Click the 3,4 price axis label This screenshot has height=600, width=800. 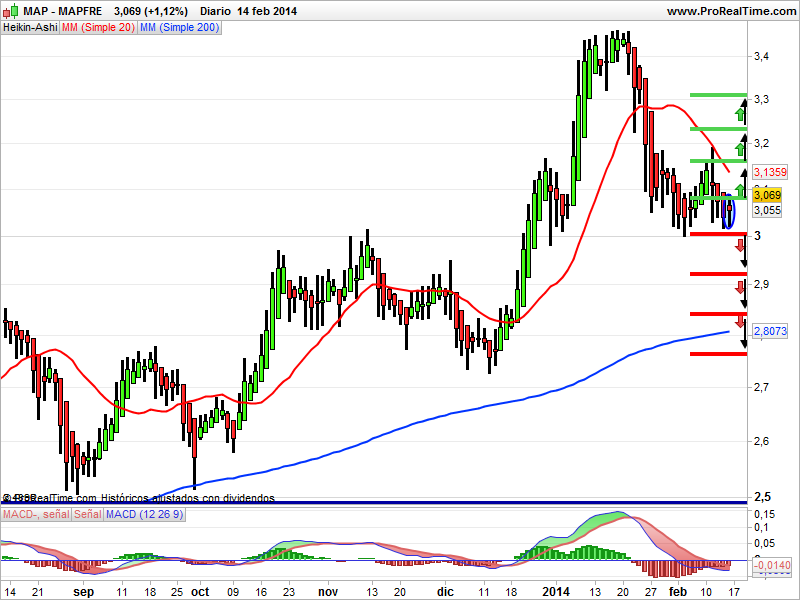point(761,56)
